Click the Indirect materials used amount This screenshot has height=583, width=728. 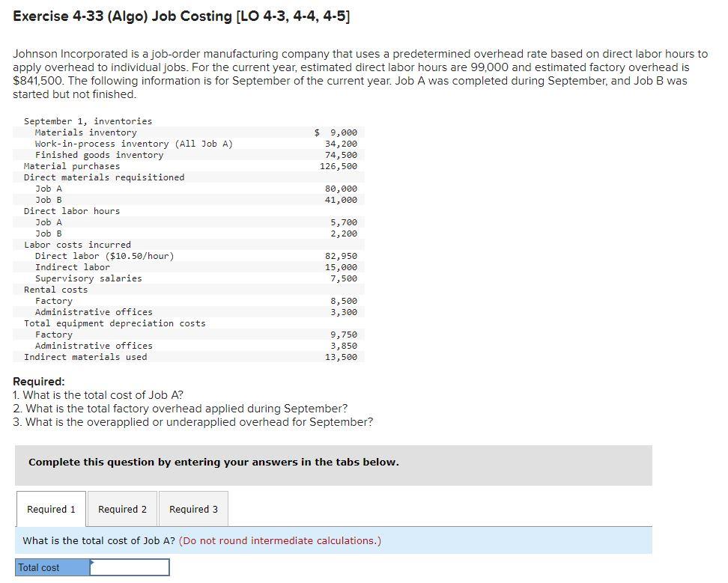click(x=342, y=356)
